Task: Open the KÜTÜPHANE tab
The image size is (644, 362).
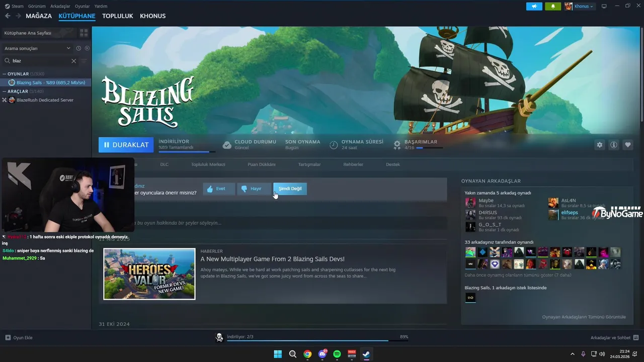Action: tap(77, 16)
